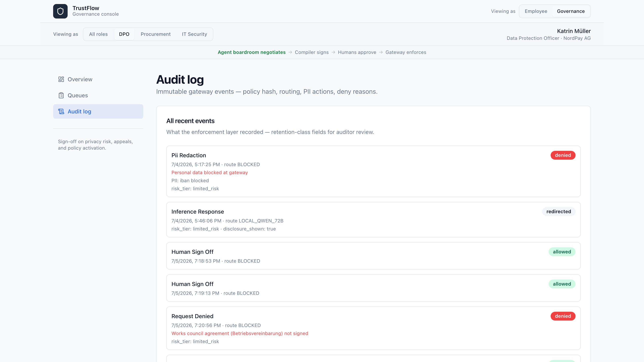This screenshot has width=644, height=362.
Task: Click the Audit log scroll icon in the sidebar
Action: (61, 111)
